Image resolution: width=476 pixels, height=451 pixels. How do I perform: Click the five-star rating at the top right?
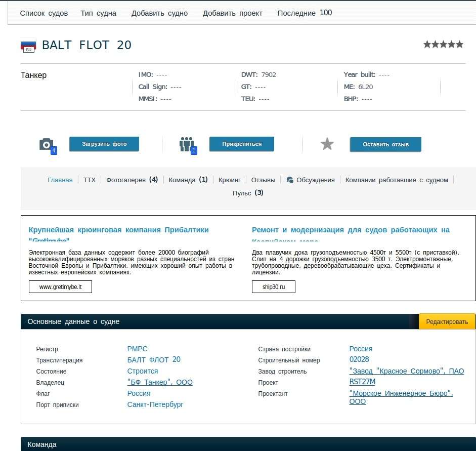(443, 45)
